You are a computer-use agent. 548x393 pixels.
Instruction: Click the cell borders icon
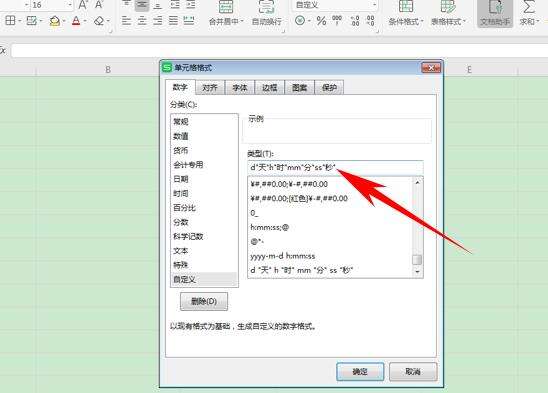[x=10, y=21]
